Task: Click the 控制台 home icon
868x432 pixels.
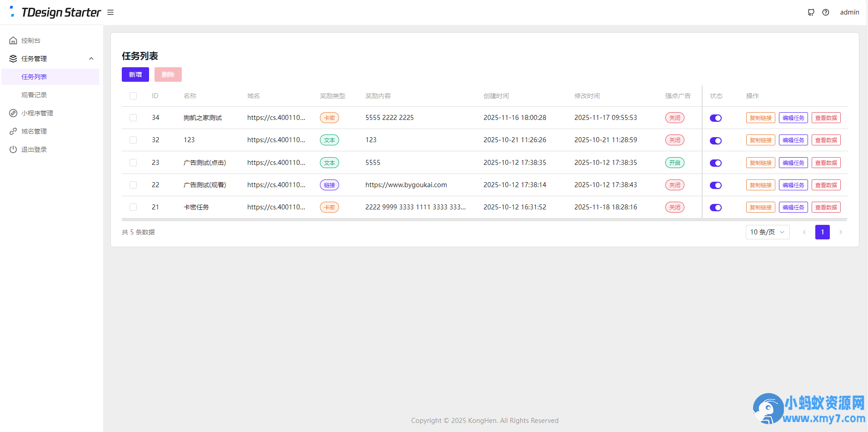Action: pos(13,40)
